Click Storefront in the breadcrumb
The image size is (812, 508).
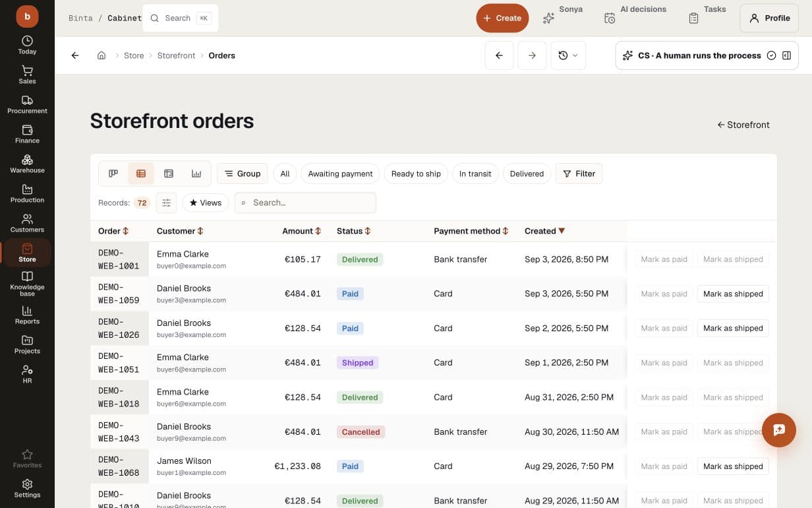coord(176,55)
